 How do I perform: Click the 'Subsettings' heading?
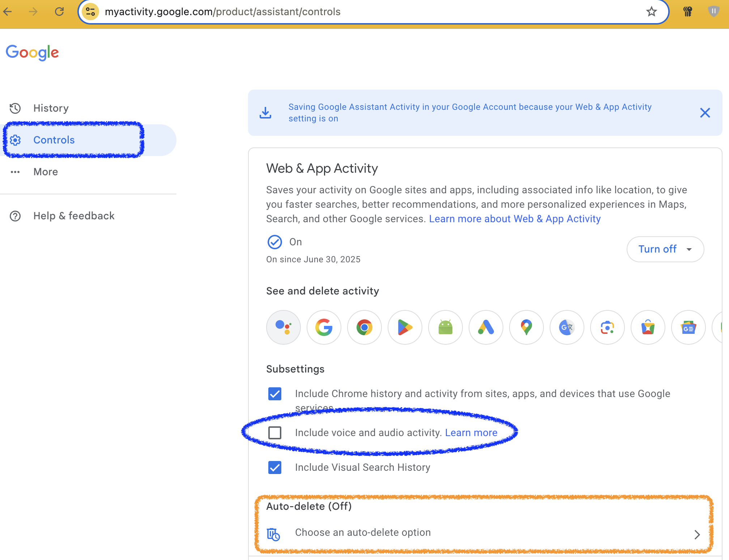pos(295,369)
